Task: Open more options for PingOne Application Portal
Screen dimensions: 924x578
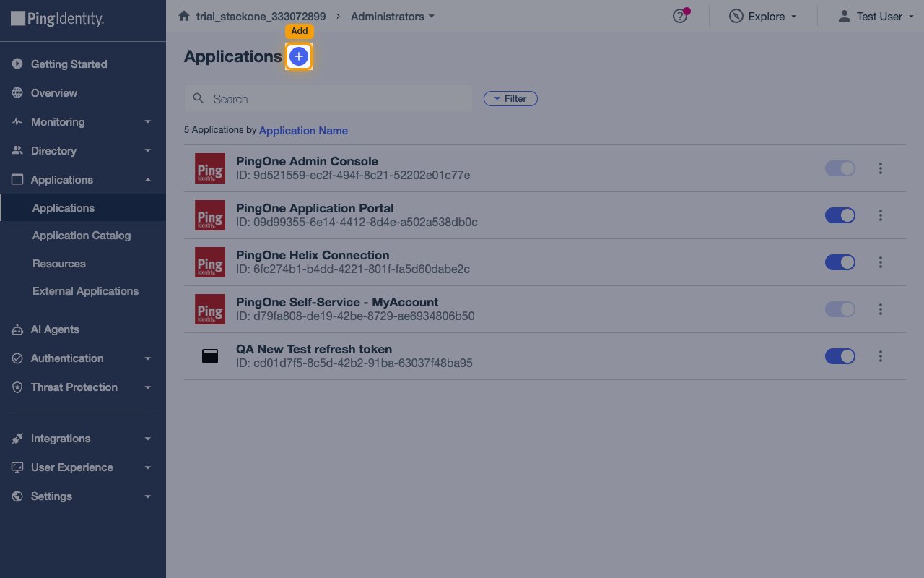Action: click(x=881, y=215)
